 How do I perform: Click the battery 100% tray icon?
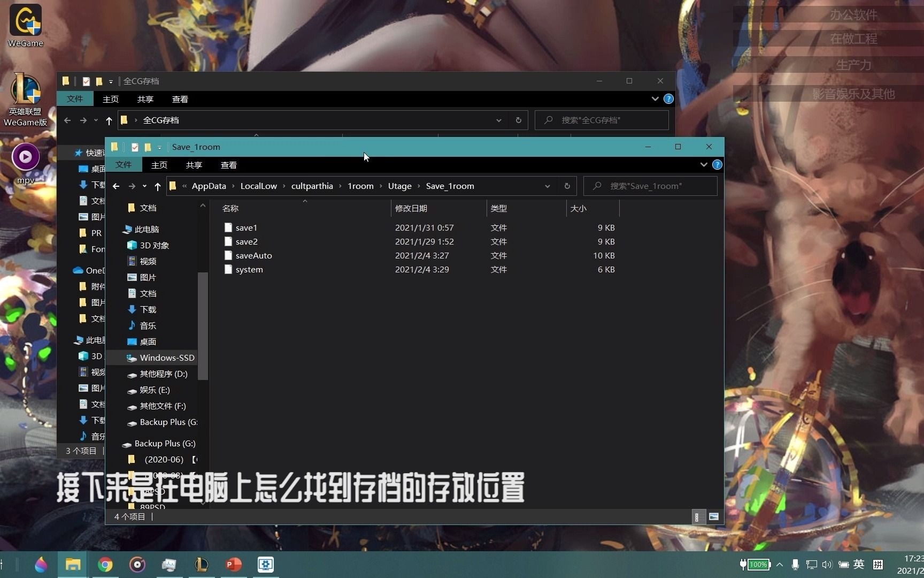click(754, 564)
